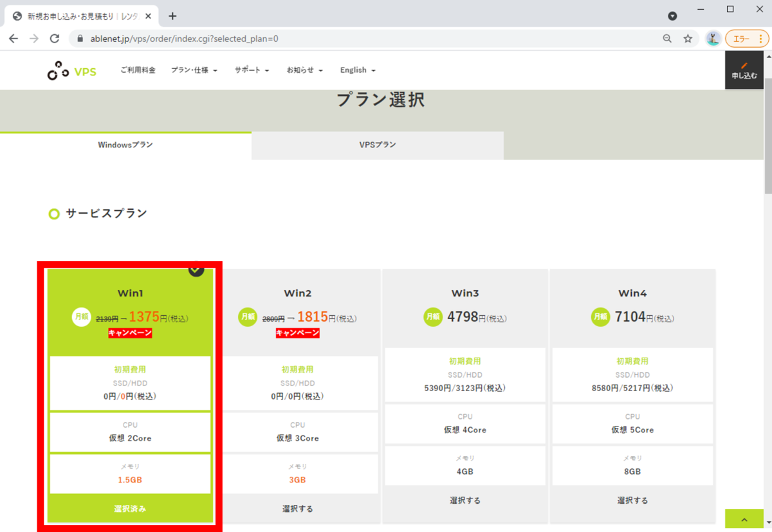Click the Win4 月額 circle badge
Screen dimensions: 772x532
click(x=600, y=316)
